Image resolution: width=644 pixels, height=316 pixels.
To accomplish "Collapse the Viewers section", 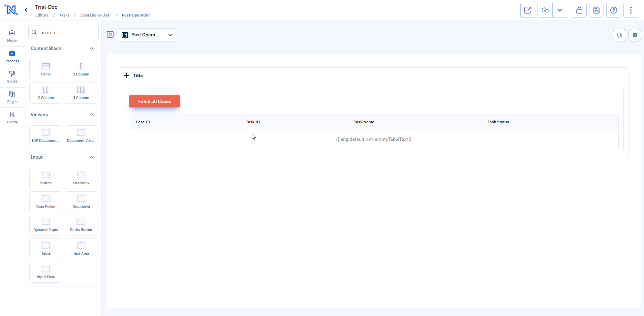I will tap(92, 115).
